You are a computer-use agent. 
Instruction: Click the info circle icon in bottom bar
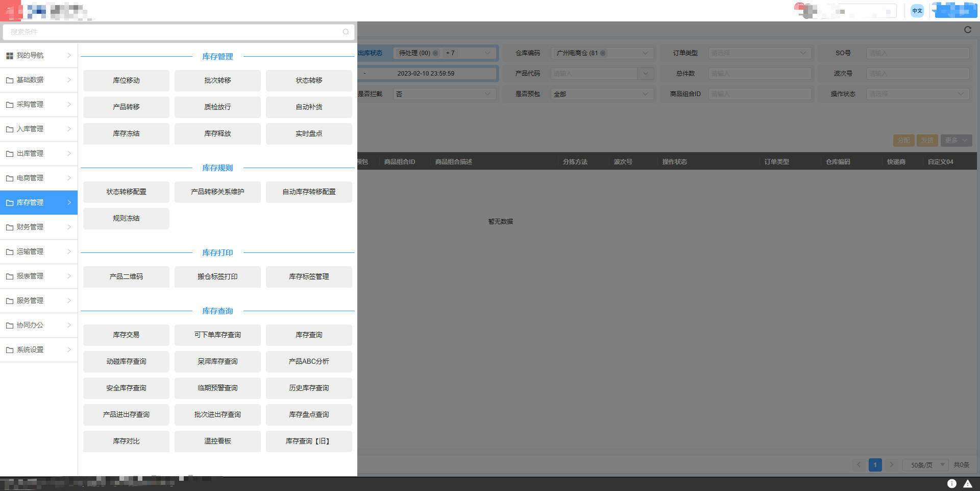[952, 483]
